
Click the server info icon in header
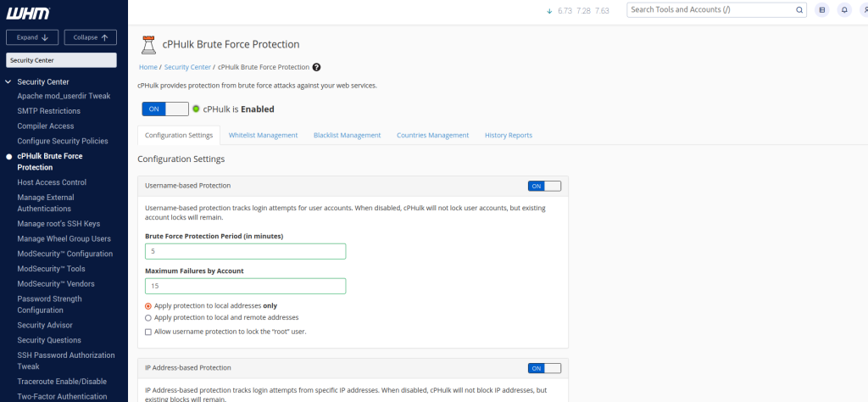(821, 10)
